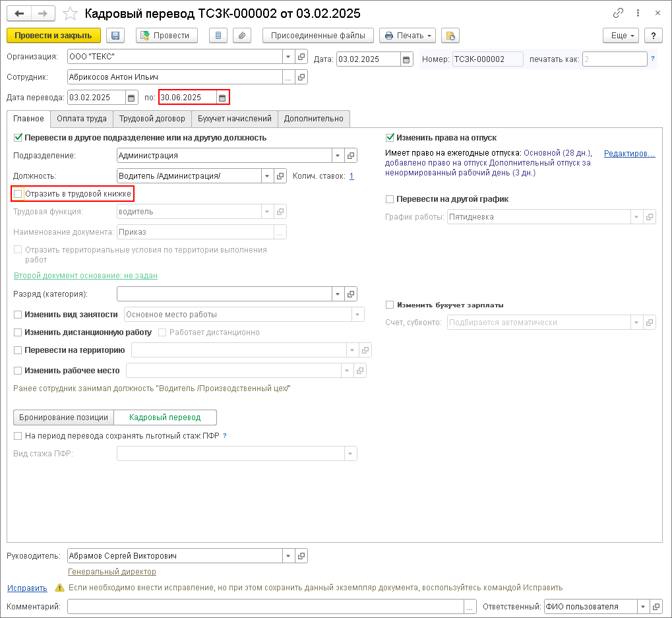Save document with floppy disk icon
The width and height of the screenshot is (672, 618).
point(115,36)
